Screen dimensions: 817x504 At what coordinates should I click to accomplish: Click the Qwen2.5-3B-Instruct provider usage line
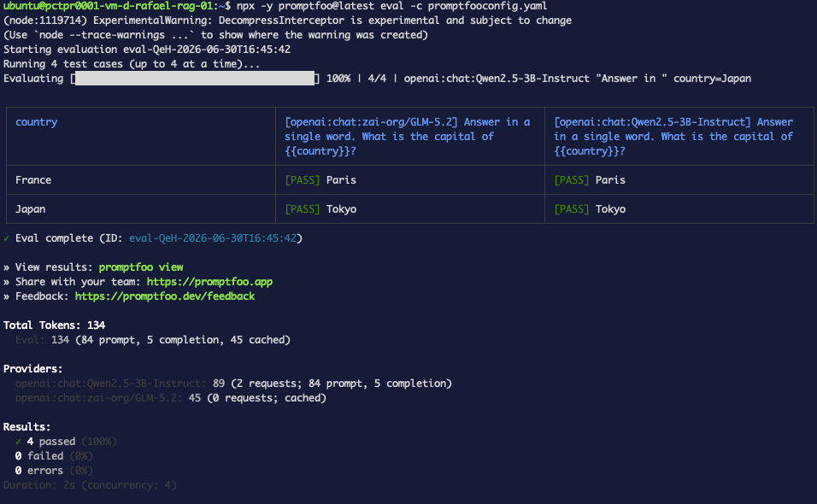click(233, 384)
